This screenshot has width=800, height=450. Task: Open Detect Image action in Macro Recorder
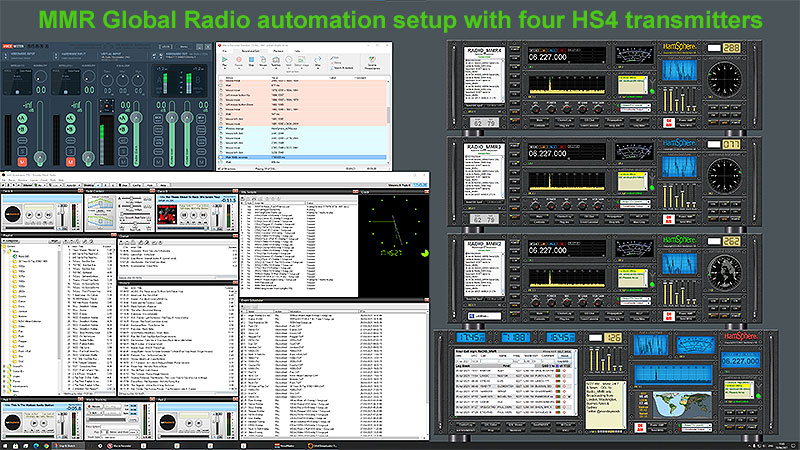pyautogui.click(x=302, y=61)
